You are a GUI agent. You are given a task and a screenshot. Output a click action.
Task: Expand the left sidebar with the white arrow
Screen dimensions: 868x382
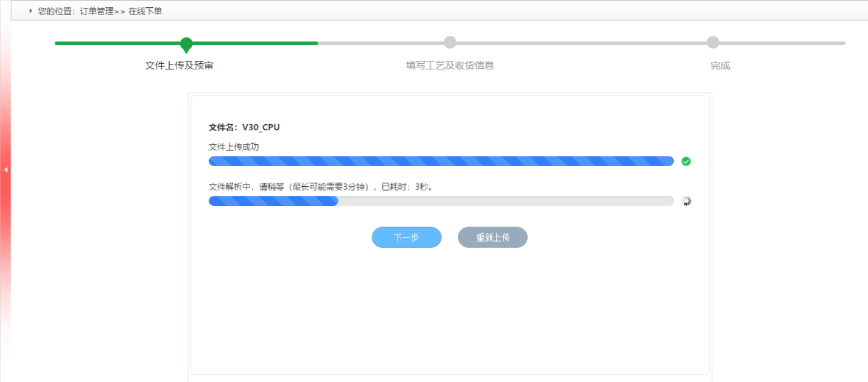tap(6, 169)
